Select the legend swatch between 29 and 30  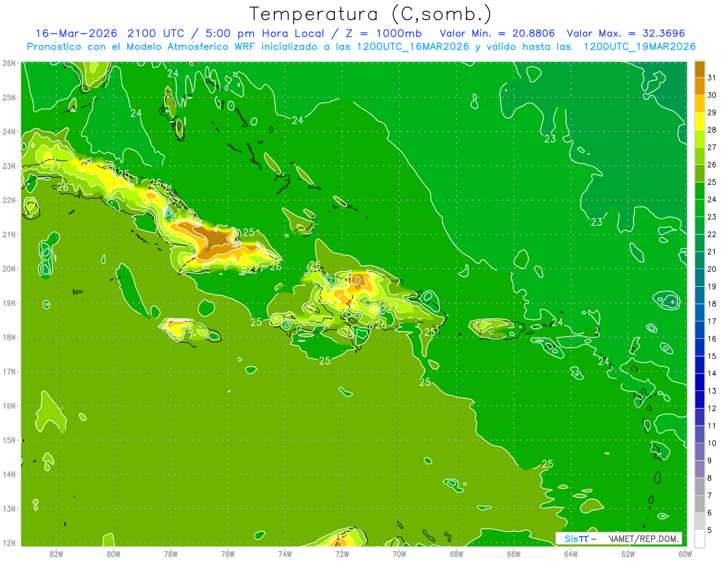(699, 104)
